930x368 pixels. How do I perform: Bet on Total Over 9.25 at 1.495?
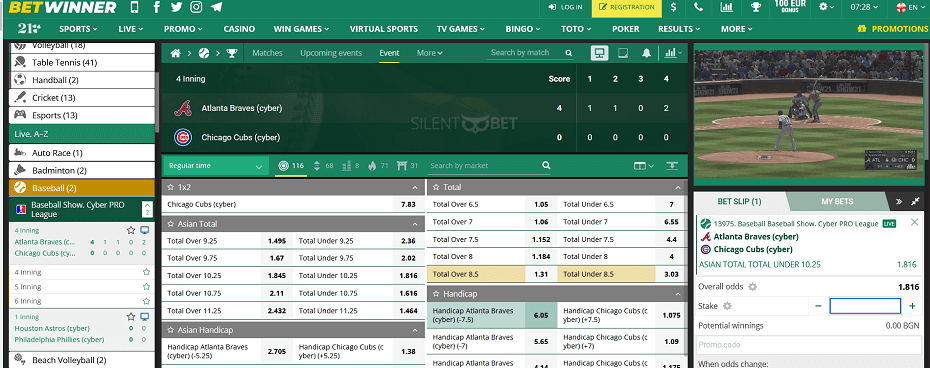coord(276,241)
